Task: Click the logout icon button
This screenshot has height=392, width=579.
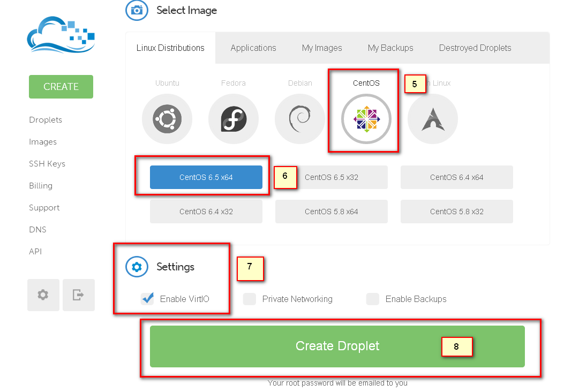Action: (79, 295)
